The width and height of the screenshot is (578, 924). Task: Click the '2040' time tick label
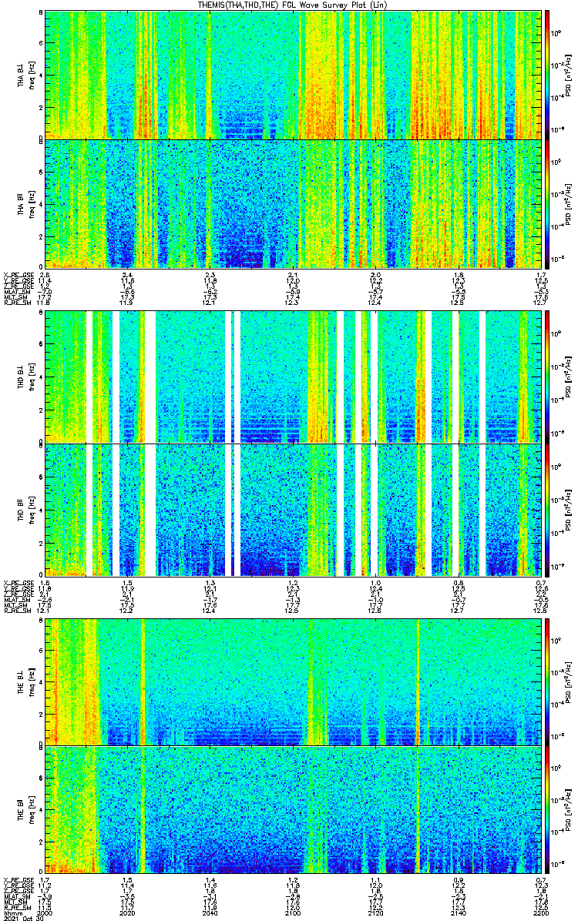pyautogui.click(x=210, y=912)
